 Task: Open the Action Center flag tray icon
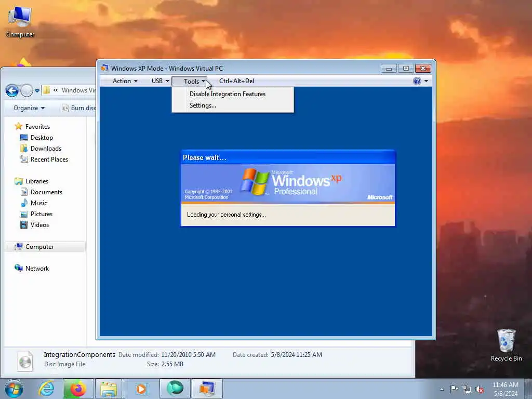tap(454, 389)
